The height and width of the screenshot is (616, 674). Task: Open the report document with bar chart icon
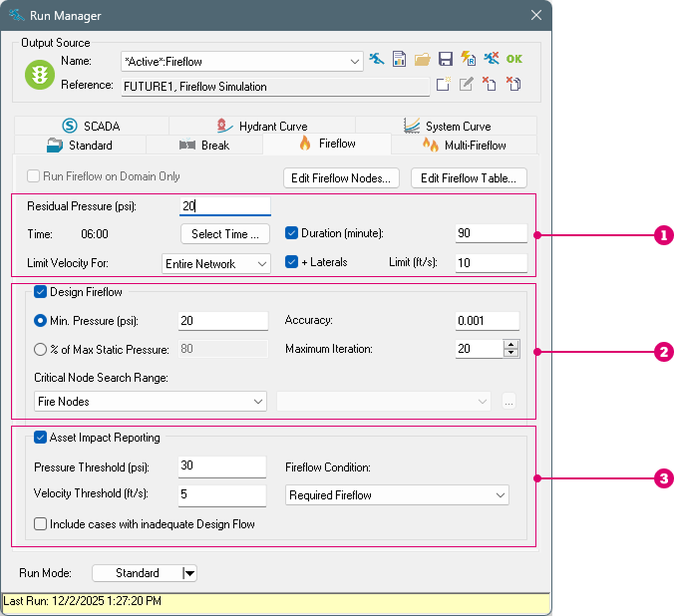pos(399,59)
